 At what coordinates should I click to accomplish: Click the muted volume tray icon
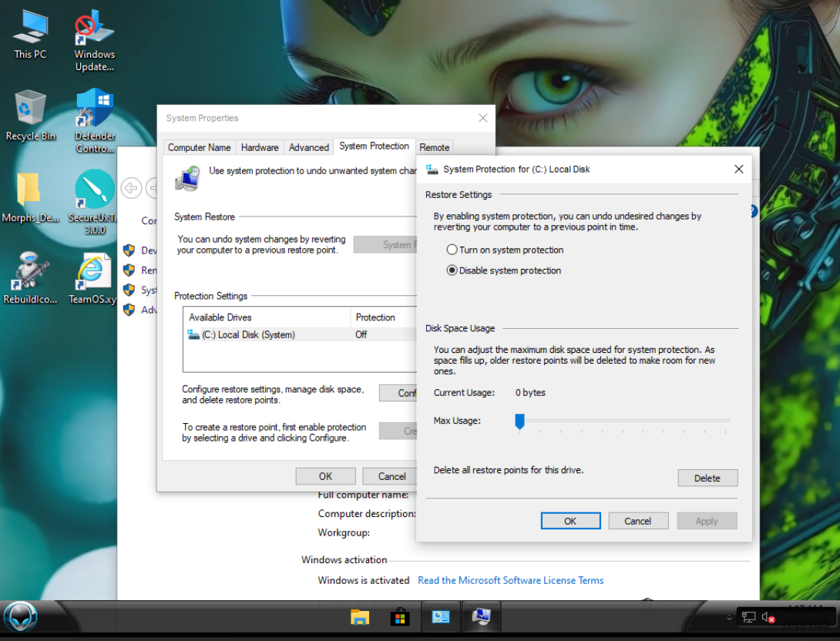(768, 617)
